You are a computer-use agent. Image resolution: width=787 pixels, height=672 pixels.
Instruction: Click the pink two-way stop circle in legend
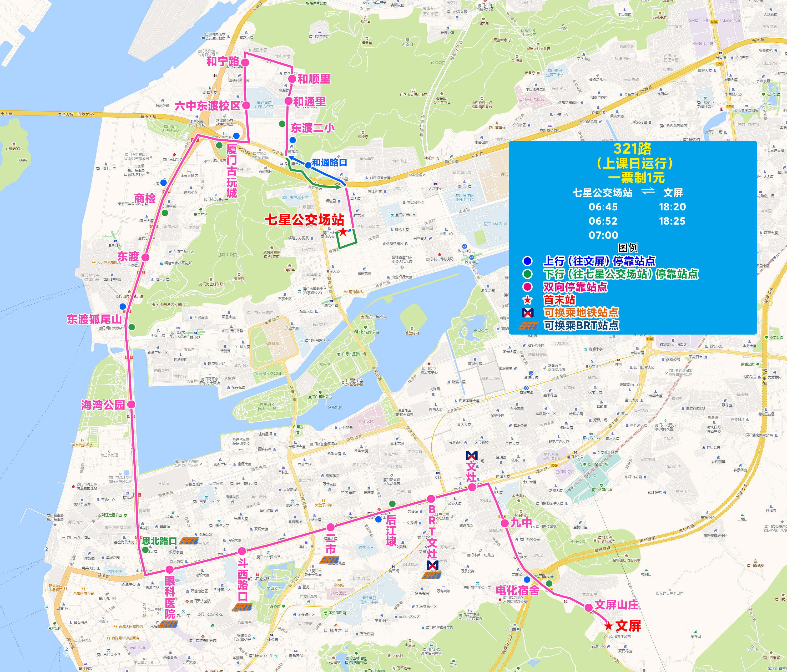point(527,287)
